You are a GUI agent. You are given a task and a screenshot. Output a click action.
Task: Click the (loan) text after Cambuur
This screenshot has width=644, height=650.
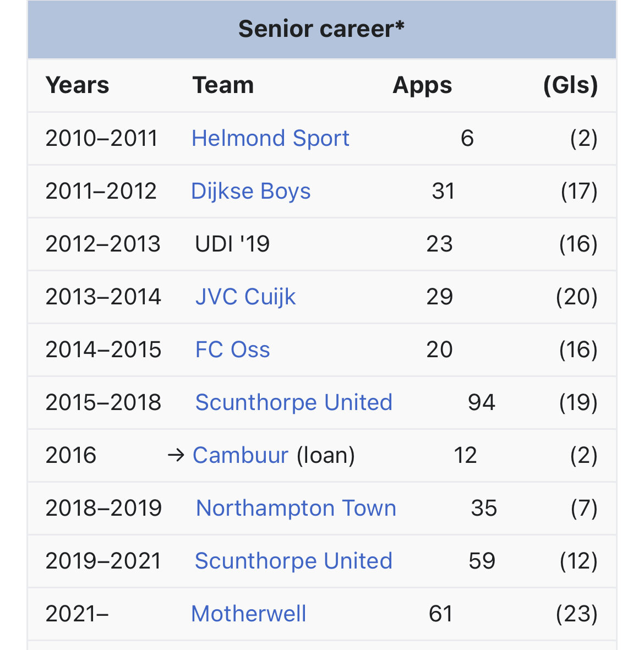326,455
